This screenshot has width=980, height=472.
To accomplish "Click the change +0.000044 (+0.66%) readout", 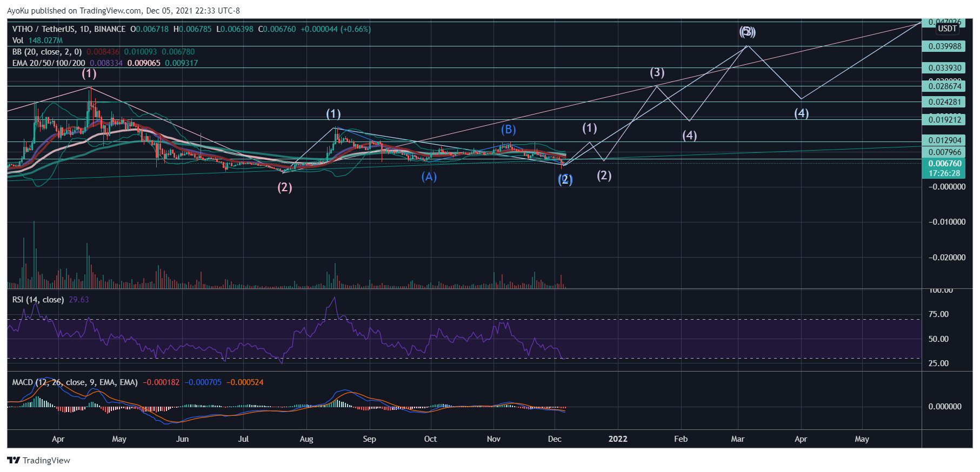I will coord(336,29).
